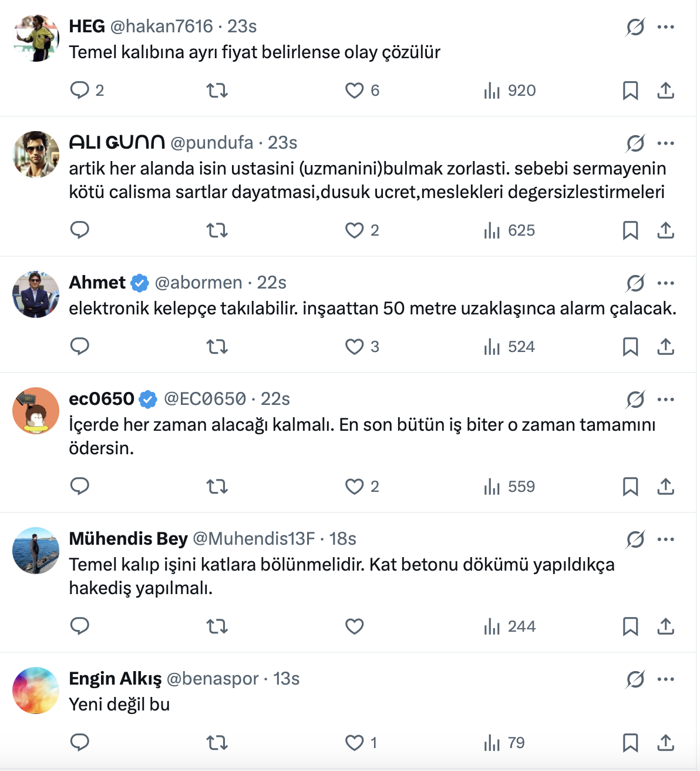Like Engin Alkış's tweet
This screenshot has width=700, height=771.
point(354,743)
